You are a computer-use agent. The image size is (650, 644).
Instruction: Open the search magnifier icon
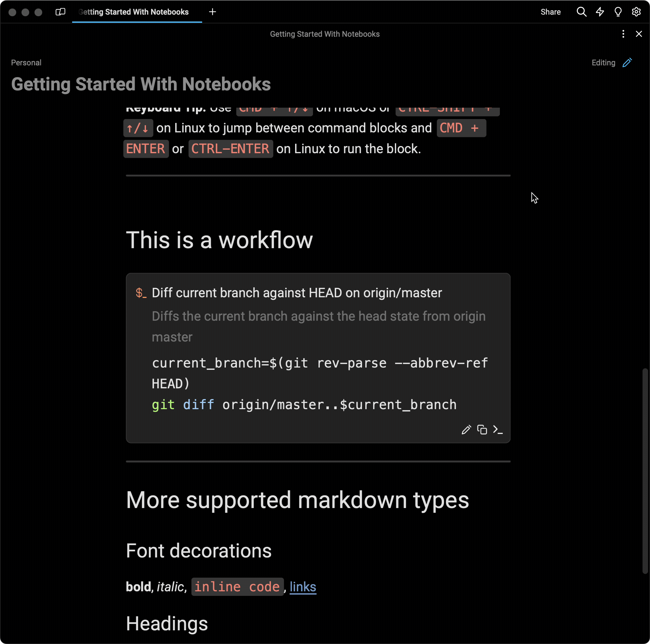coord(581,12)
